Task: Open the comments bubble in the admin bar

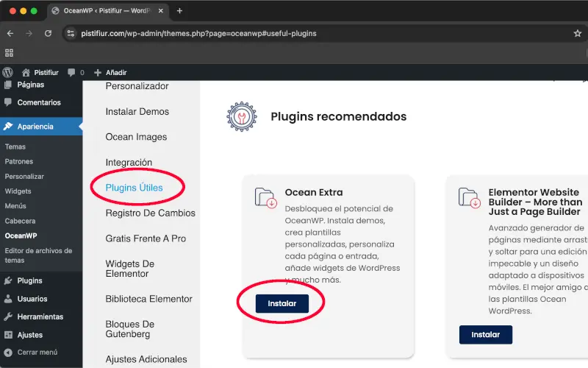Action: click(76, 72)
